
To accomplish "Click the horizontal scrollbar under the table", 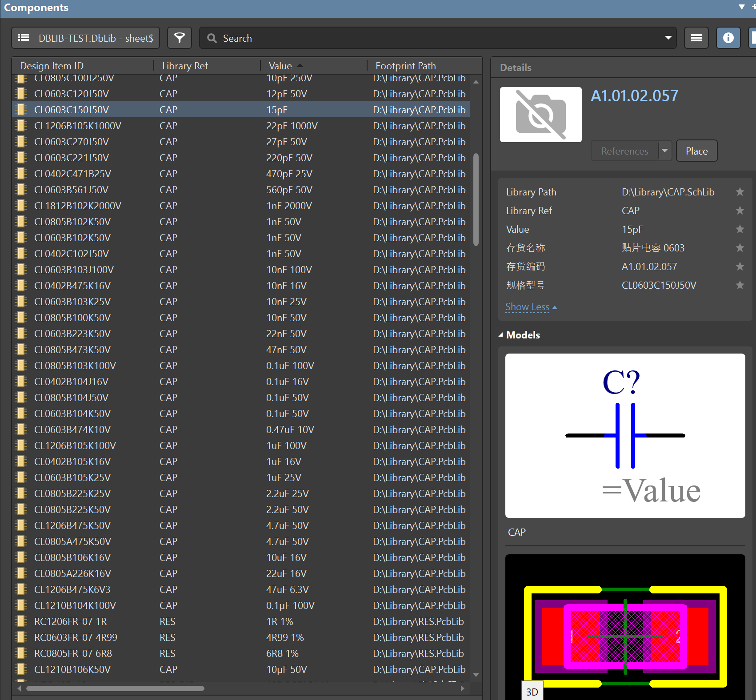I will pos(116,688).
